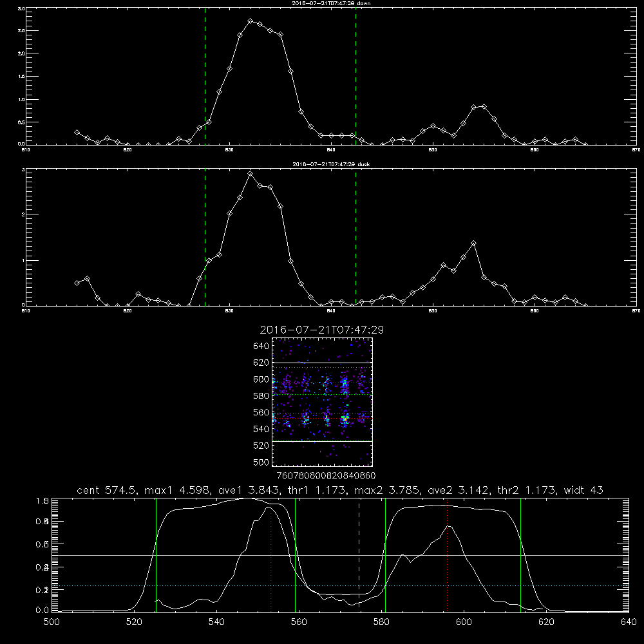The height and width of the screenshot is (644, 644).
Task: Click x-axis label 830 under the dawn plot
Action: coord(229,150)
